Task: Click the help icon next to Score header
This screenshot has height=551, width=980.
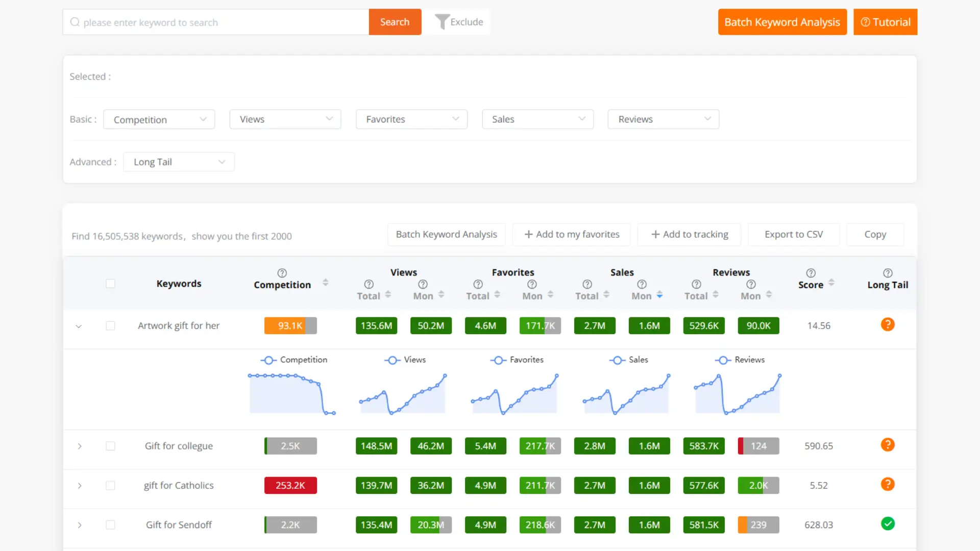Action: pos(811,272)
